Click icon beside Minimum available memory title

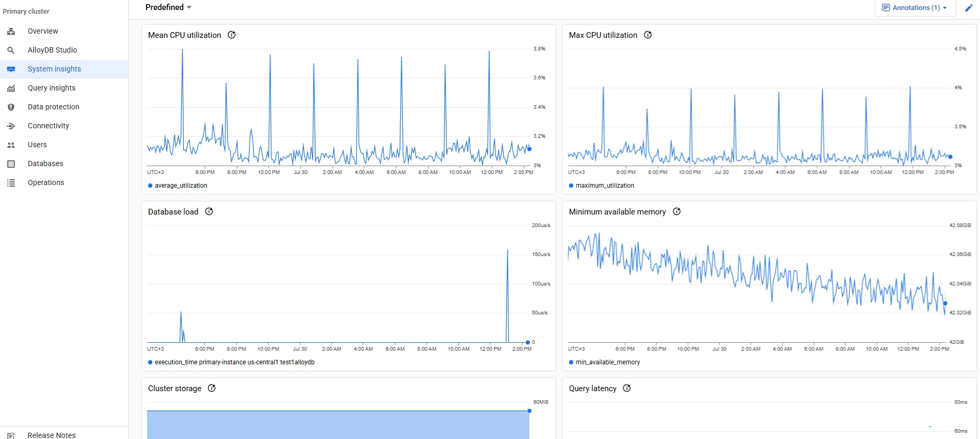pos(677,212)
